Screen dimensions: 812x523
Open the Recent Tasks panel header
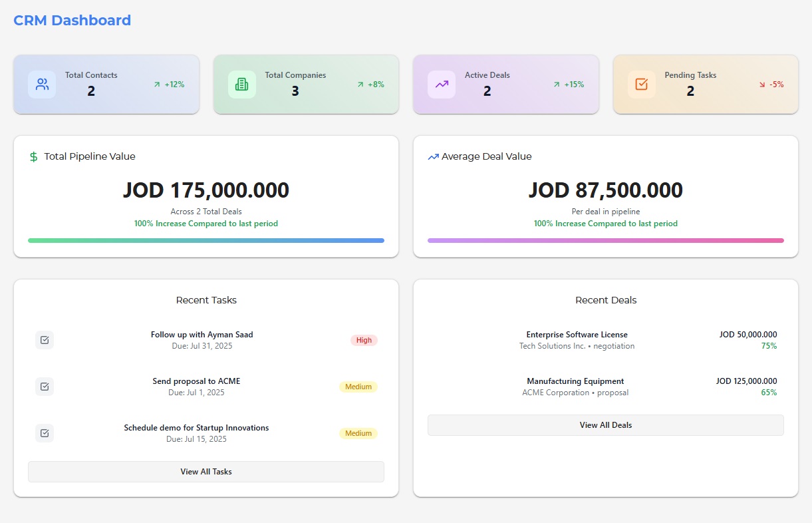[205, 300]
